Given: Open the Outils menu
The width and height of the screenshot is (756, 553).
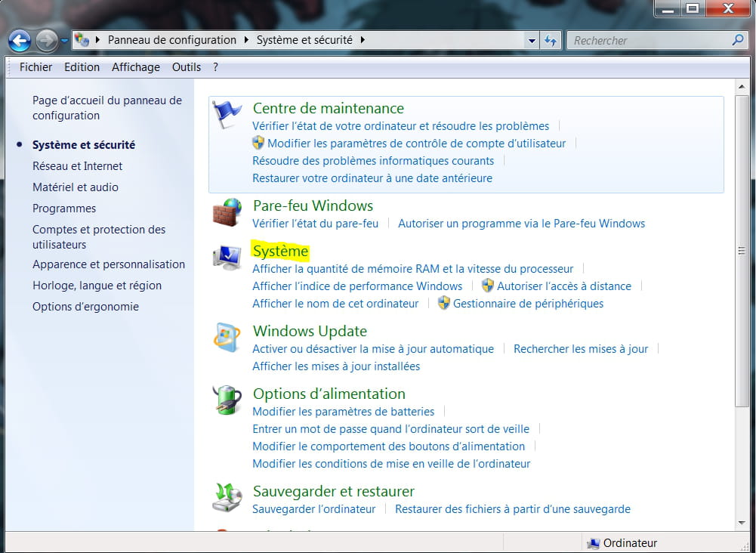Looking at the screenshot, I should click(187, 67).
